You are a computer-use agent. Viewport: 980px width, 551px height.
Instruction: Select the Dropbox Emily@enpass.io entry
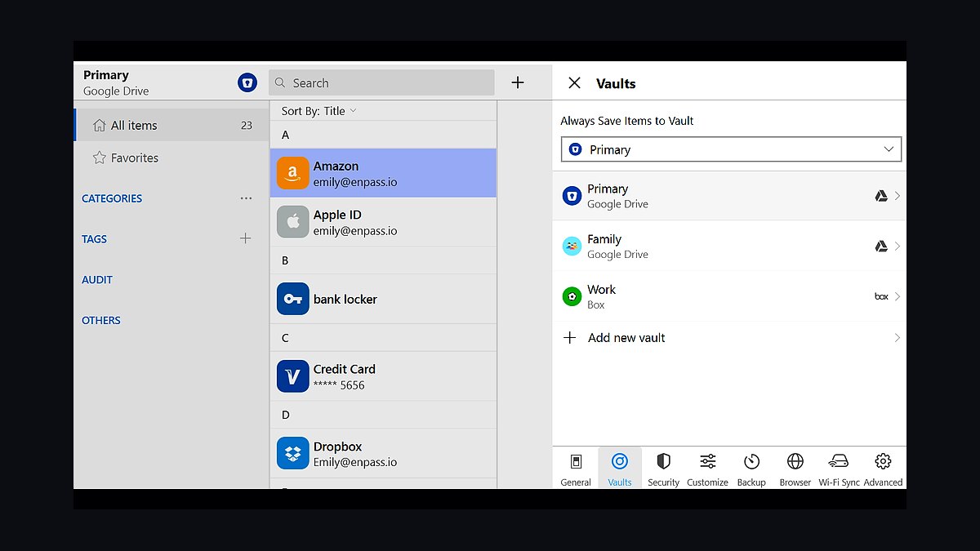(x=383, y=453)
